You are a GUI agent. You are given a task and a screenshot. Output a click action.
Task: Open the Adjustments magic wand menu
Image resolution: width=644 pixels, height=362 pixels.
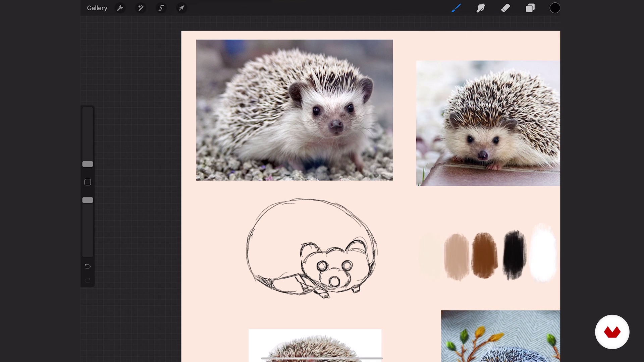tap(141, 8)
